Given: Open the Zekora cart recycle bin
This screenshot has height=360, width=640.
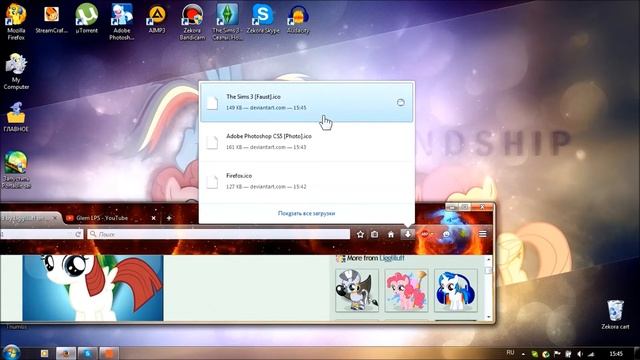Looking at the screenshot, I should pos(615,314).
